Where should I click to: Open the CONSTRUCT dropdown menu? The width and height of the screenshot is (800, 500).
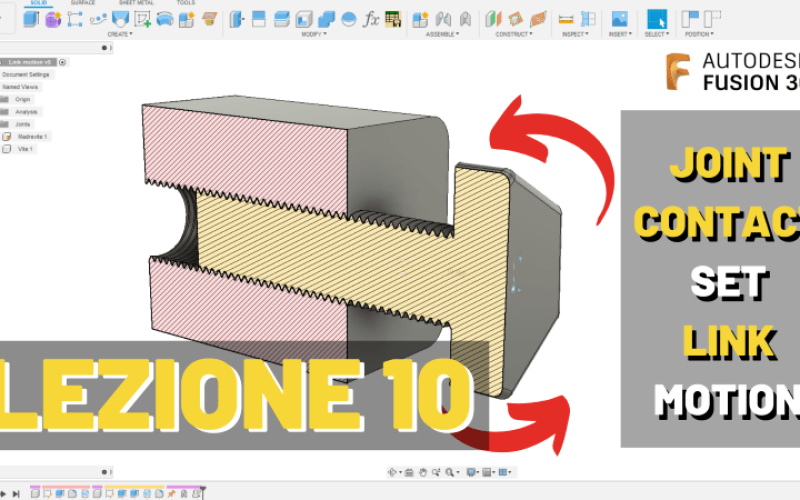(514, 34)
